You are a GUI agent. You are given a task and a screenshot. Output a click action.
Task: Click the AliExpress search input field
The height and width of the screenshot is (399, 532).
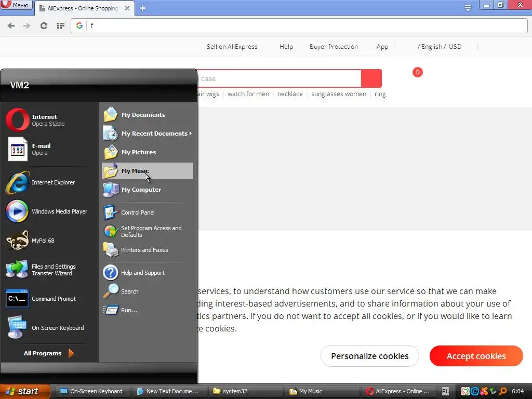coord(279,79)
